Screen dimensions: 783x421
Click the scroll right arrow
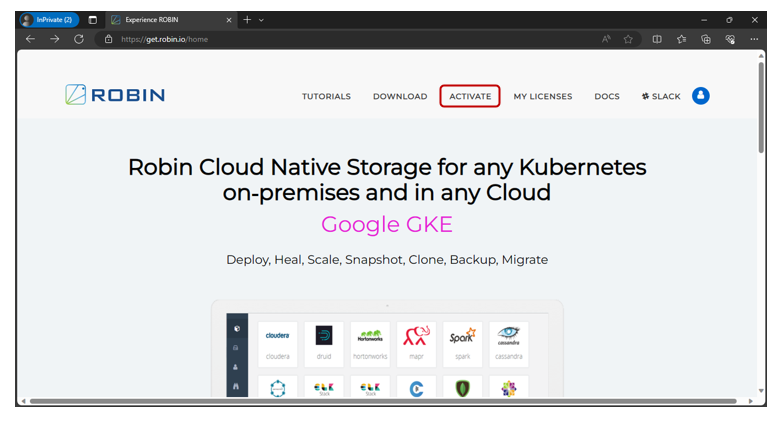[x=751, y=401]
